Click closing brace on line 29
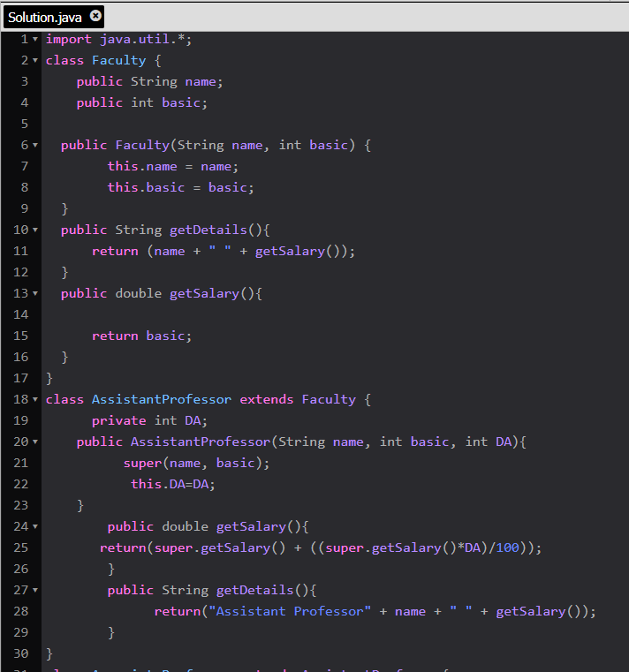 coord(111,632)
